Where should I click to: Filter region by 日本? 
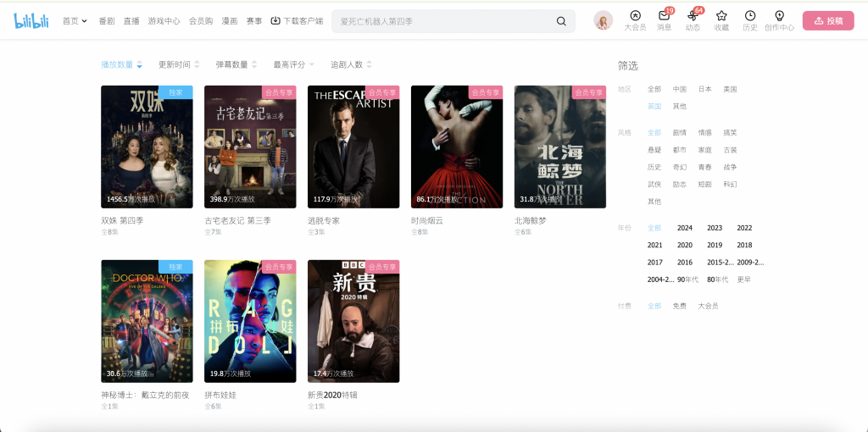(x=704, y=89)
